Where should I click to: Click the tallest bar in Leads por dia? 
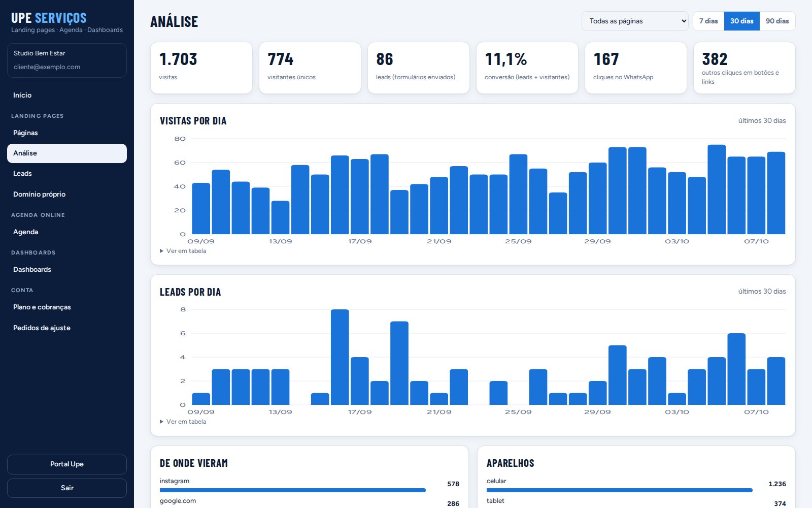[x=340, y=357]
